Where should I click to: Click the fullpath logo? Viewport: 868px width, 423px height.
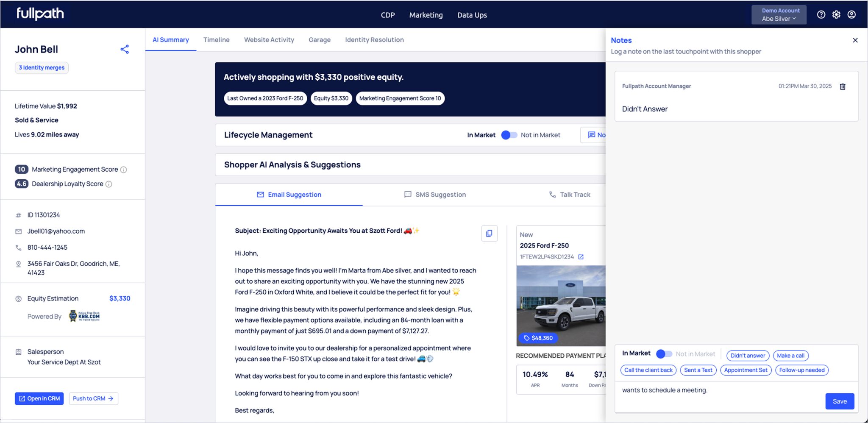pos(40,14)
